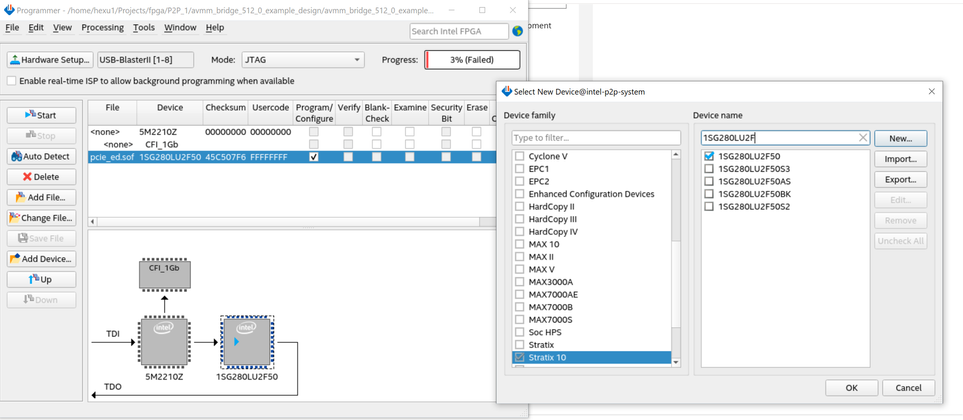Viewport: 963px width, 420px height.
Task: Check the HardCopy II device family
Action: 519,206
